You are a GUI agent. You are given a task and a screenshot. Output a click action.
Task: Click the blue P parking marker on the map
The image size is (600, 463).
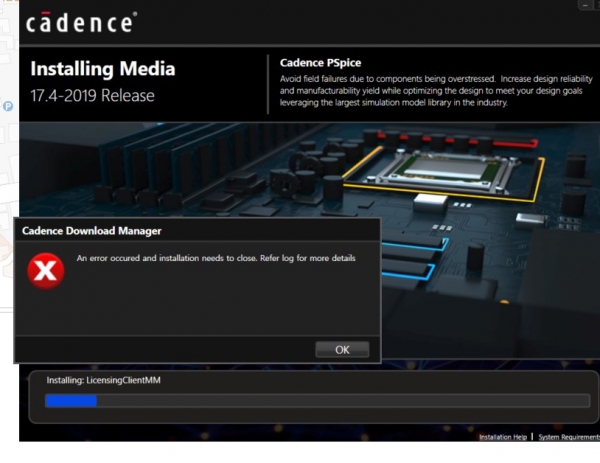coord(8,106)
